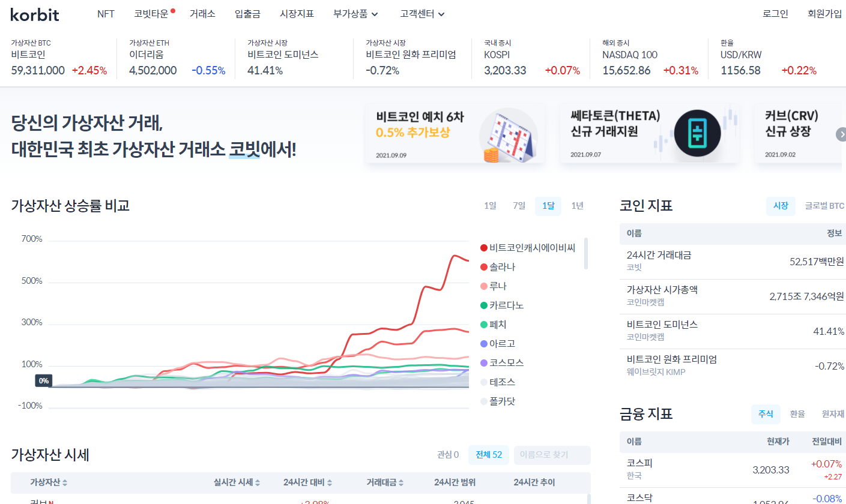Click the korbit logo
Viewport: 846px width, 504px height.
click(35, 14)
